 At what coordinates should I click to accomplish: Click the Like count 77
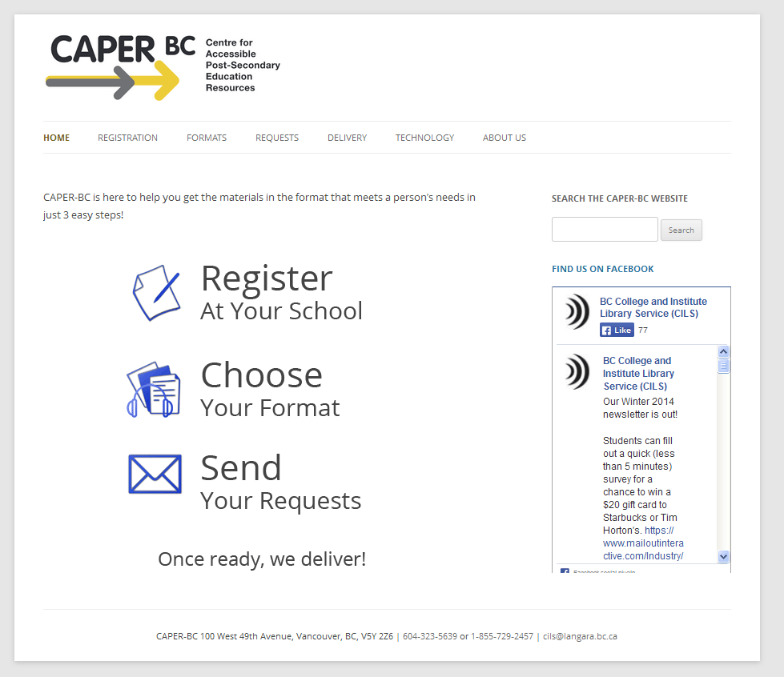coord(643,330)
